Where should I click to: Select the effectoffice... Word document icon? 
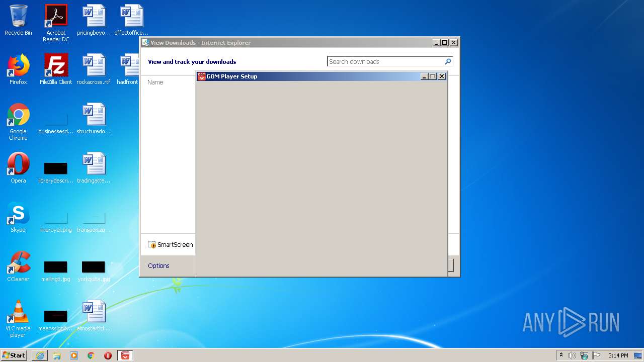point(131,20)
